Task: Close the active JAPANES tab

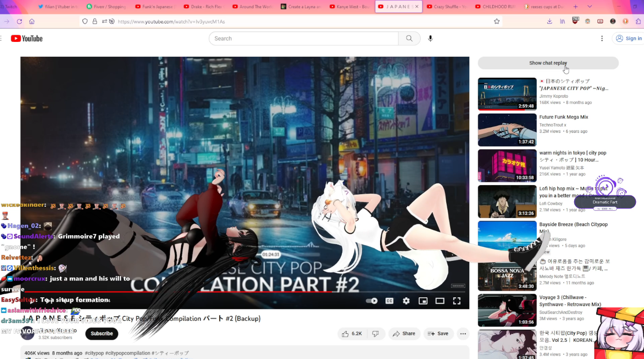Action: (x=417, y=7)
